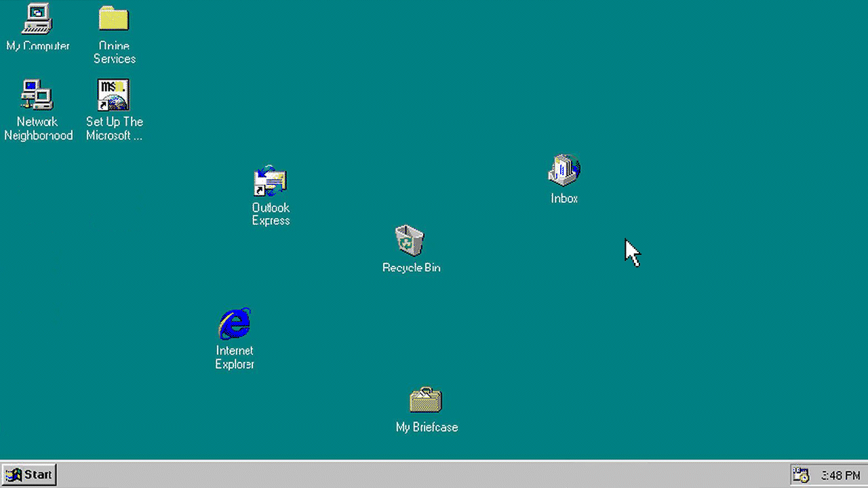
Task: Click the 3:48 PM taskbar clock
Action: pyautogui.click(x=840, y=475)
